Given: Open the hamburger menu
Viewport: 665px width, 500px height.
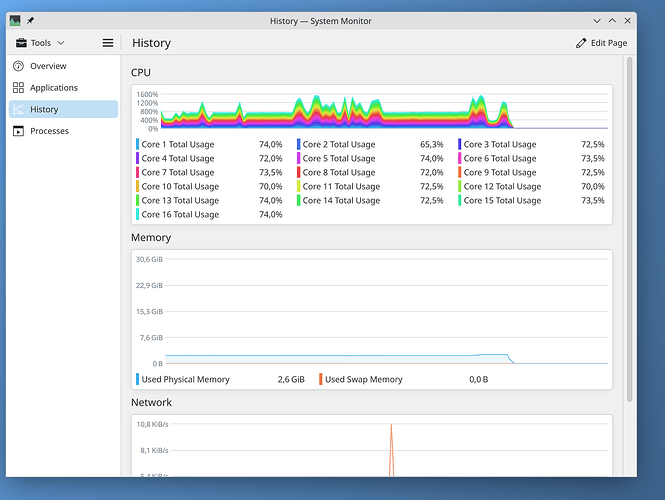Looking at the screenshot, I should pyautogui.click(x=108, y=43).
